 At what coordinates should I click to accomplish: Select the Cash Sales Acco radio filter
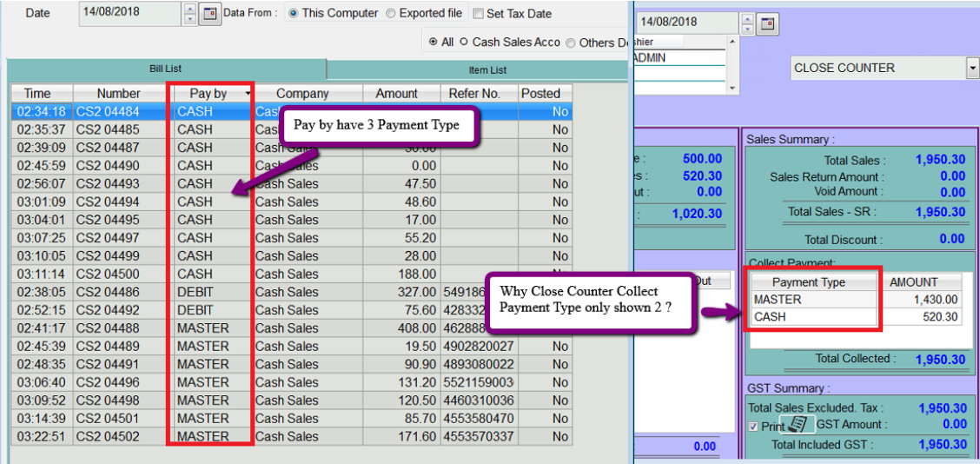(464, 42)
